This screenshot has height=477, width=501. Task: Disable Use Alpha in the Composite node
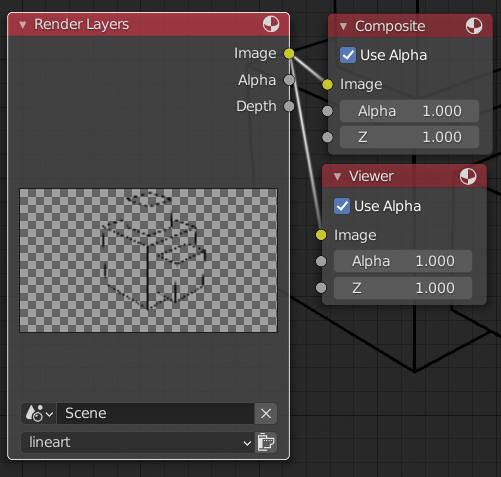(x=348, y=55)
